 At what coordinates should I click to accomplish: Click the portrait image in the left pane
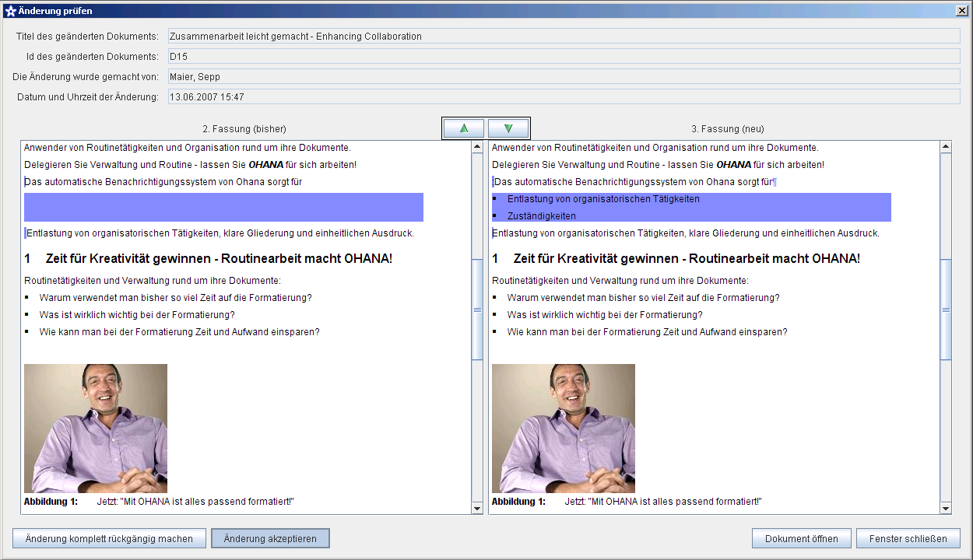tap(96, 428)
